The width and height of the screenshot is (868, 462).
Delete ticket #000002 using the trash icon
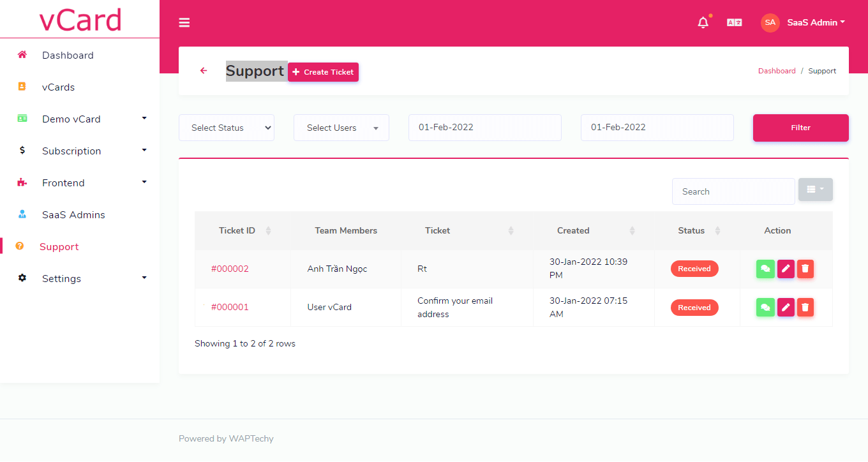(805, 269)
